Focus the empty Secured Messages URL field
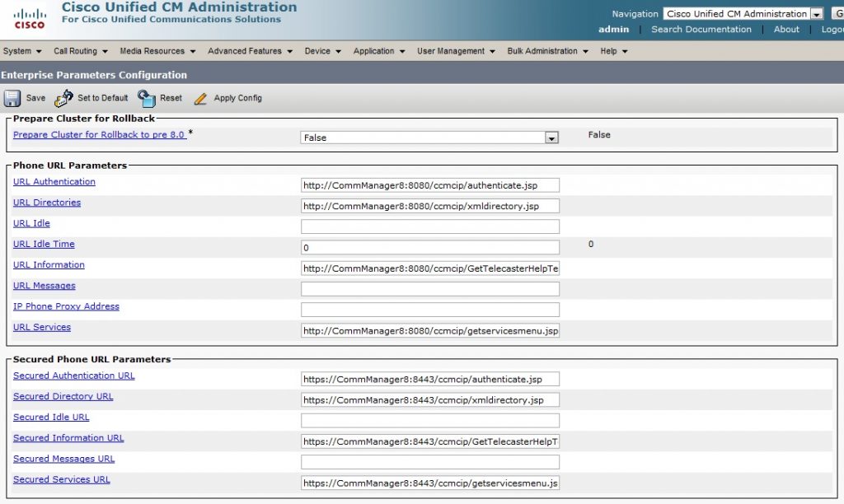The image size is (844, 504). pyautogui.click(x=430, y=462)
